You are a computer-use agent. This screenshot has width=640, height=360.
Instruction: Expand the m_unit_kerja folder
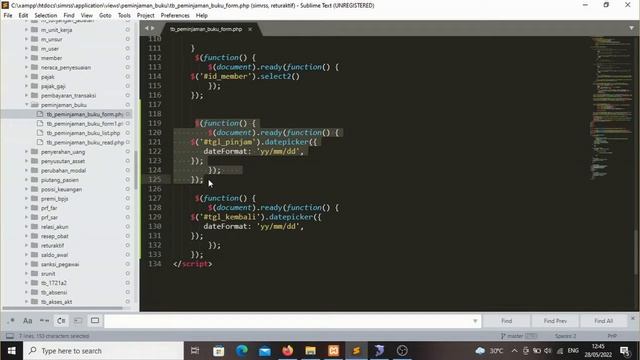point(27,30)
